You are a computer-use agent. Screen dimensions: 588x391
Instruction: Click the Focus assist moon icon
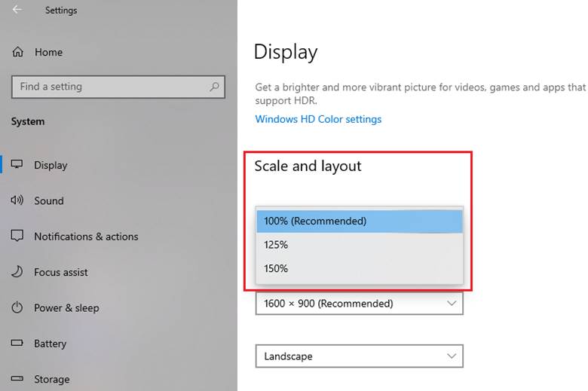[17, 272]
